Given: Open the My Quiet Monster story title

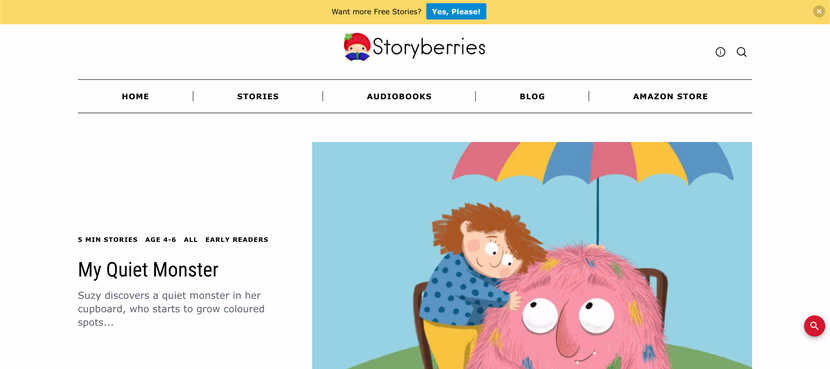Looking at the screenshot, I should [148, 270].
